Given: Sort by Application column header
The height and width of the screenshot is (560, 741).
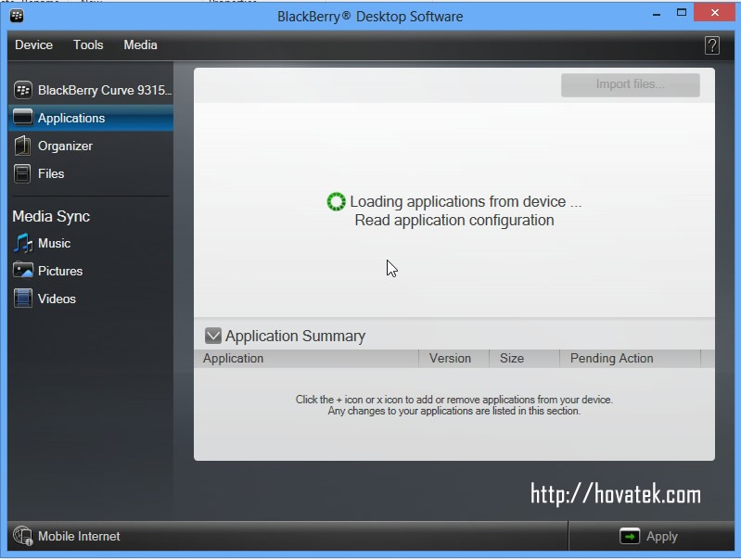Looking at the screenshot, I should coord(306,358).
